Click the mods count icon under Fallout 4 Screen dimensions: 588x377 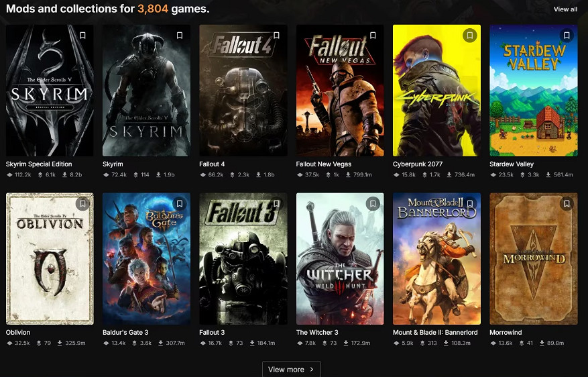point(203,175)
